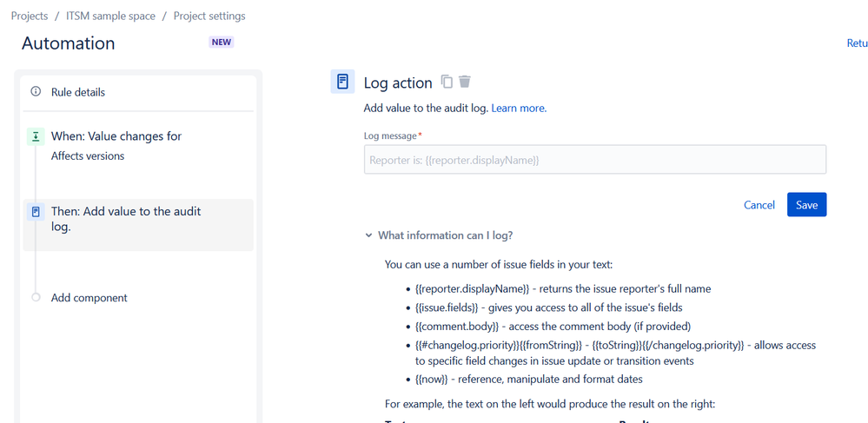Viewport: 868px width, 423px height.
Task: Open the Learn more link
Action: pos(519,109)
